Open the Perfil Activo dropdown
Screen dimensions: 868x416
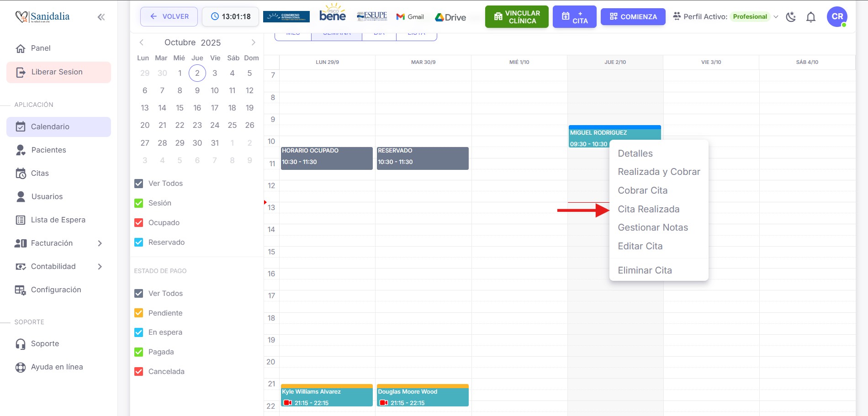coord(775,17)
